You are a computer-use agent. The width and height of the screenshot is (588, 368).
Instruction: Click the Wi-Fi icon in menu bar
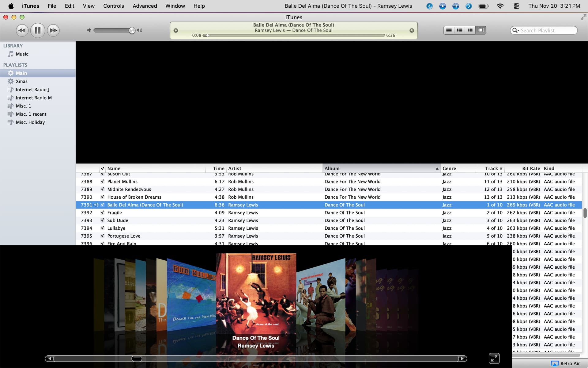click(x=500, y=6)
